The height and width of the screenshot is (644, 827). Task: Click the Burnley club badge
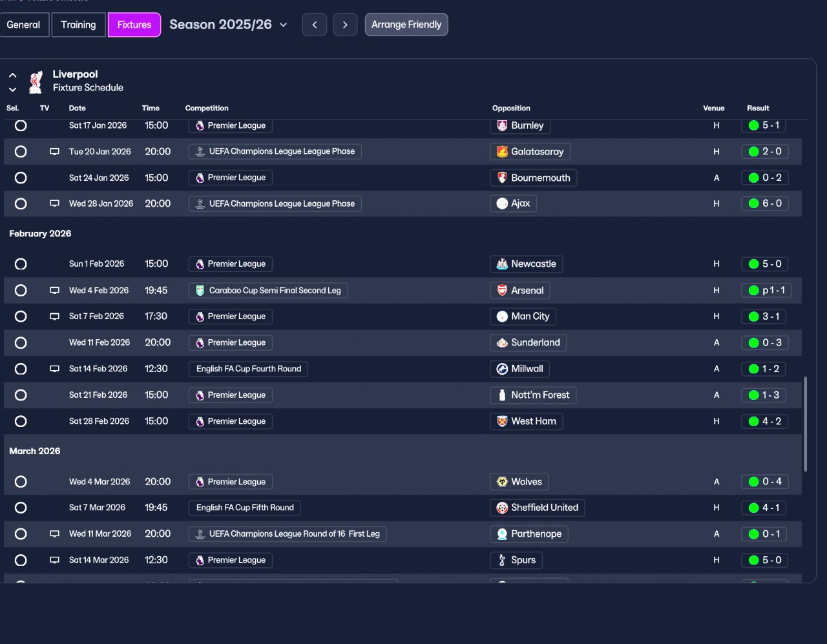tap(502, 125)
